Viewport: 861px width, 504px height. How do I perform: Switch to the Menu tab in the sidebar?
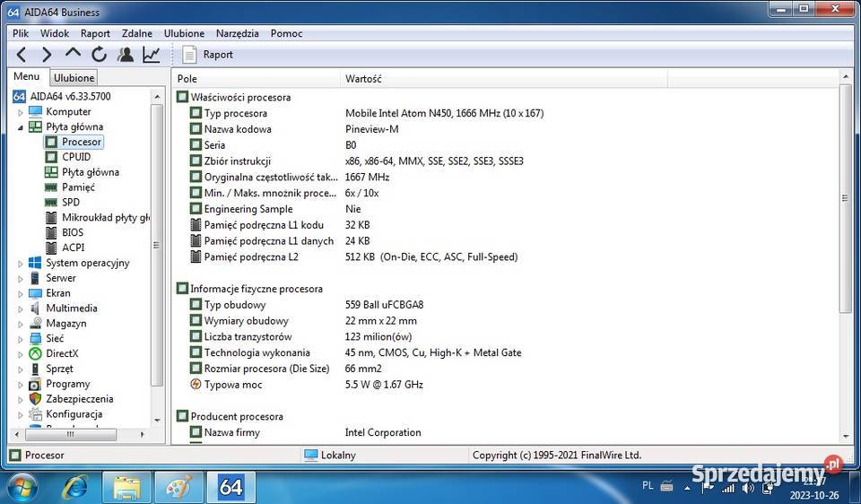pyautogui.click(x=26, y=76)
